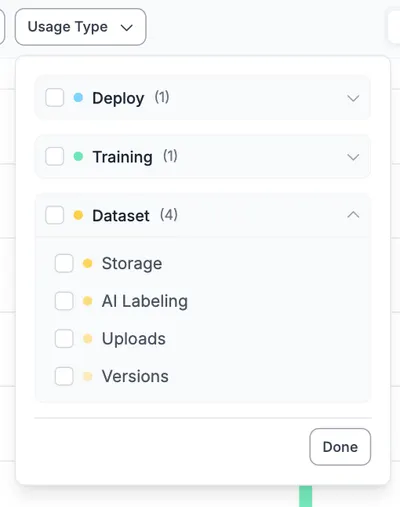Select the AI Labeling label
Image resolution: width=400 pixels, height=507 pixels.
[x=145, y=301]
